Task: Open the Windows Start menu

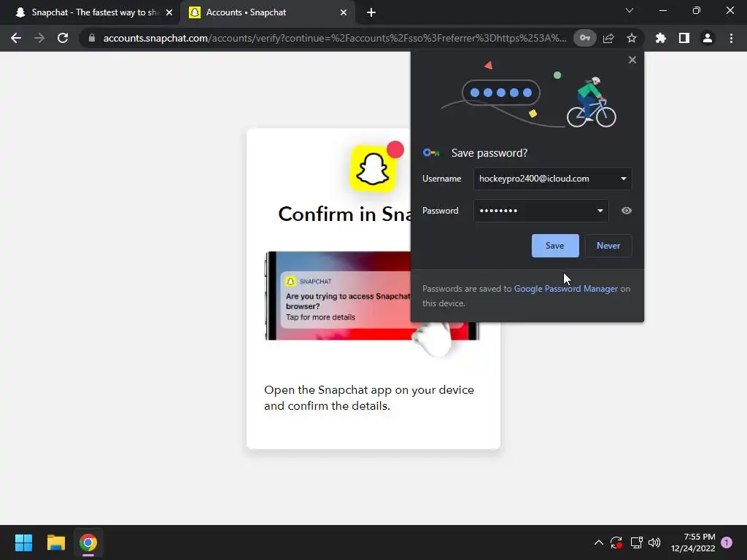Action: (x=23, y=542)
